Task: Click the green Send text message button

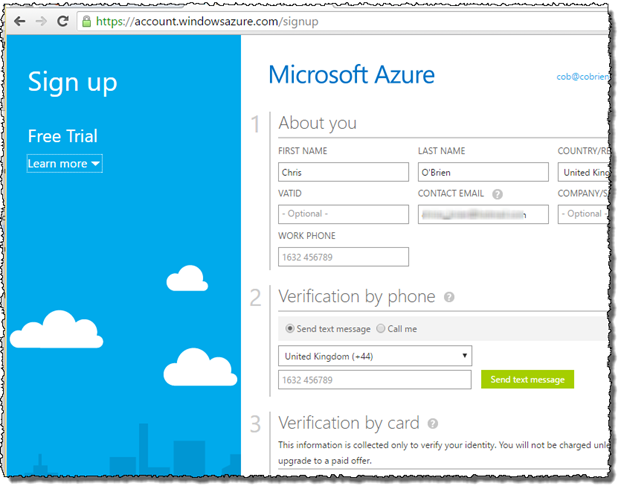Action: tap(527, 379)
